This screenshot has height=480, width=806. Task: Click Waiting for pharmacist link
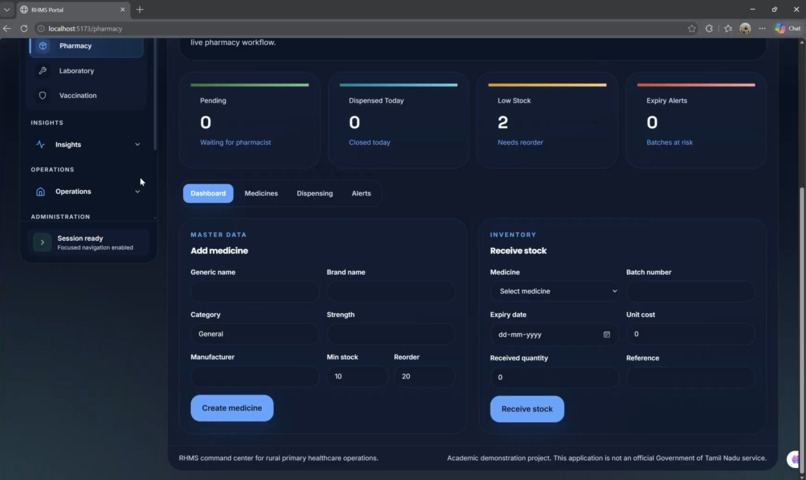(x=235, y=142)
